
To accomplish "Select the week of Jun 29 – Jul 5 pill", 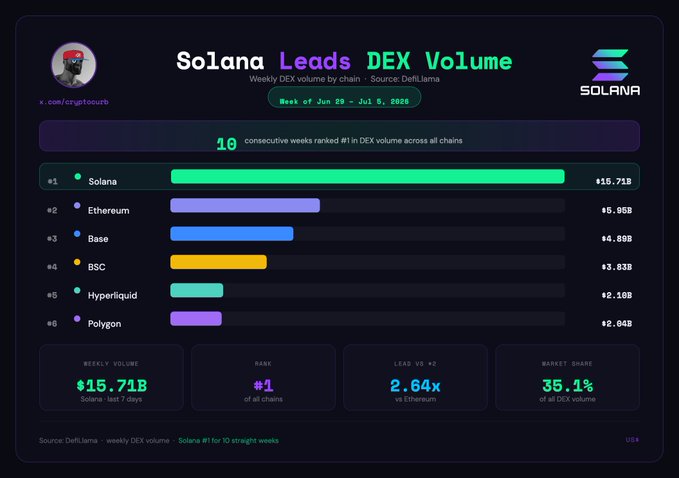I will (x=344, y=98).
